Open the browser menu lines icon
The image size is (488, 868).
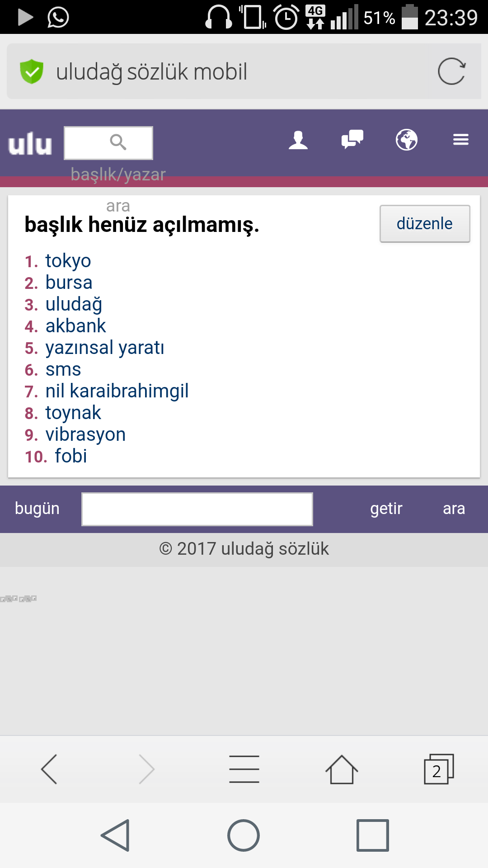pyautogui.click(x=244, y=769)
